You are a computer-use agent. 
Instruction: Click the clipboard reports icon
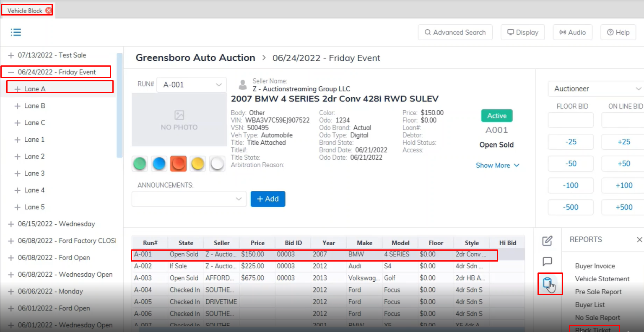click(x=547, y=283)
